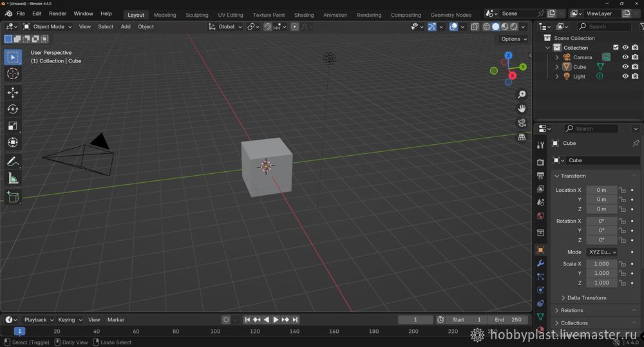
Task: Open the timeline Marker menu
Action: click(116, 320)
